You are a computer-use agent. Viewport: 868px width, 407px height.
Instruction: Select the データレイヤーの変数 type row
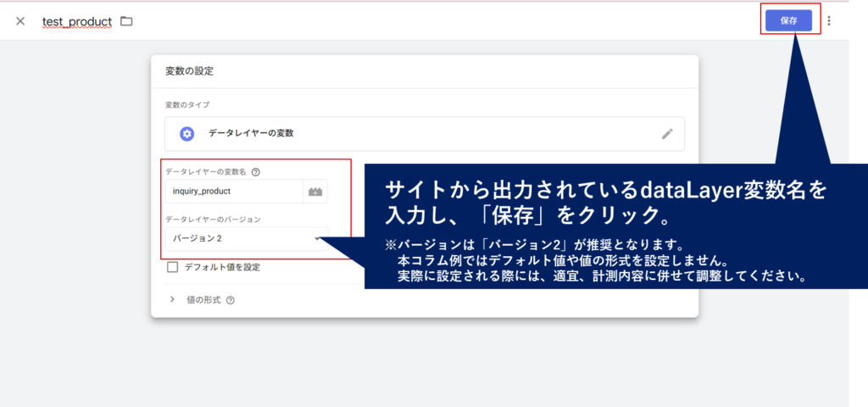(424, 134)
